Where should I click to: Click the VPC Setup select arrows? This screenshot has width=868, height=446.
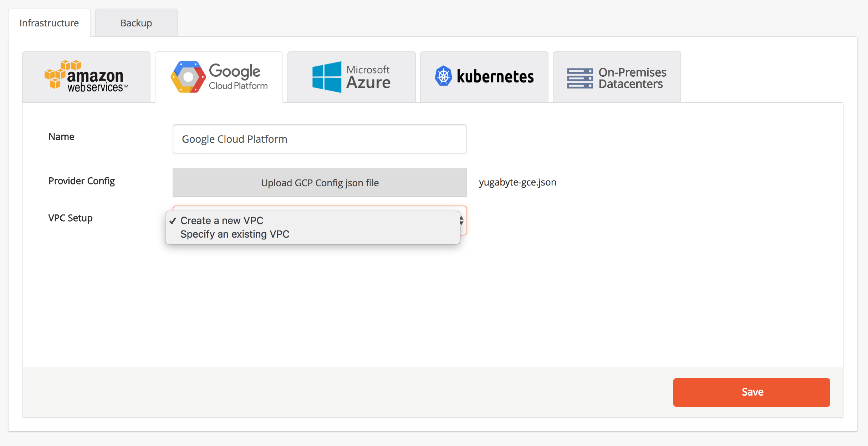(461, 221)
